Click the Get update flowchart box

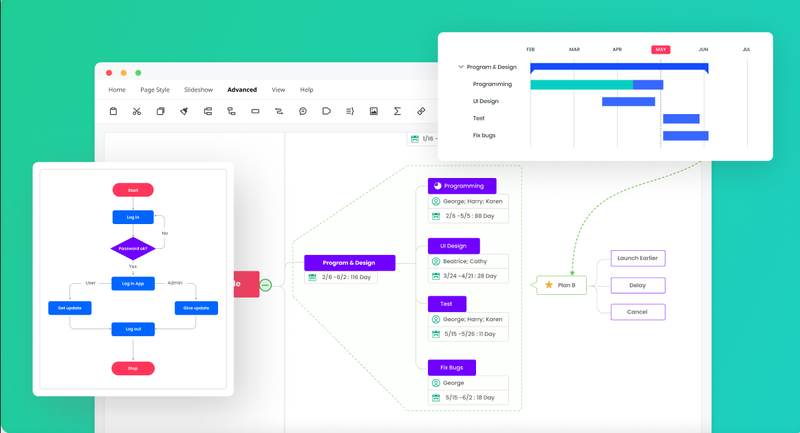[70, 308]
